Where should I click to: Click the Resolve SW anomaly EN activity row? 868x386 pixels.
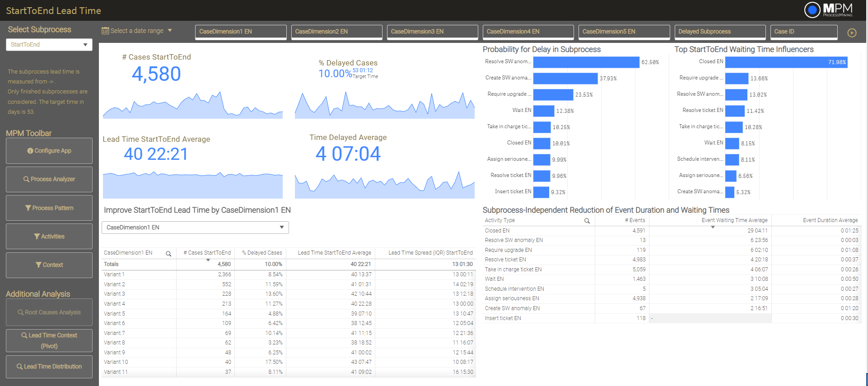click(672, 240)
